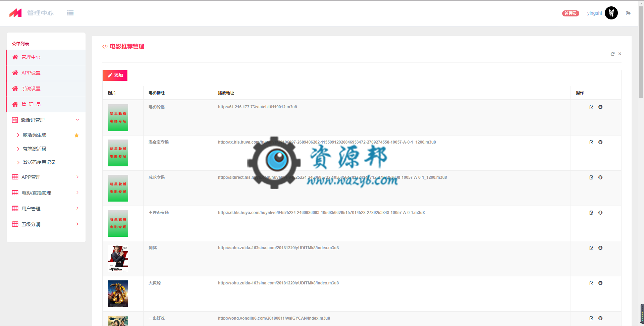Screen dimensions: 644x326
Task: Collapse panel with the minus icon
Action: pyautogui.click(x=605, y=54)
